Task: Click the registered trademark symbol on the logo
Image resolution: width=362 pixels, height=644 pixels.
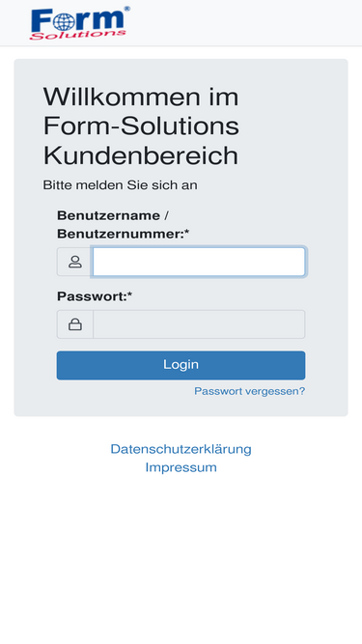Action: tap(126, 9)
